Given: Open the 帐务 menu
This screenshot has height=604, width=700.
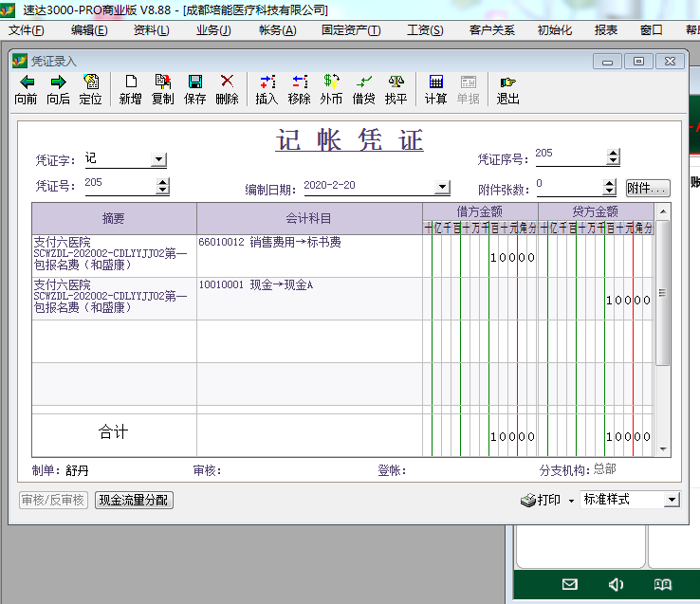Looking at the screenshot, I should (x=277, y=30).
